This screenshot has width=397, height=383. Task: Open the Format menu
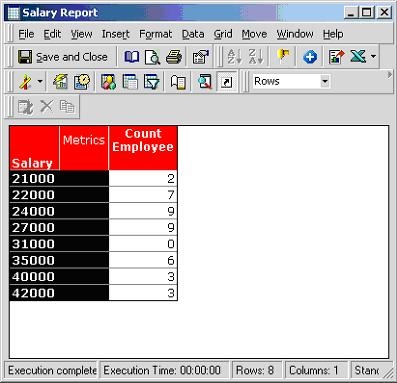pos(156,34)
